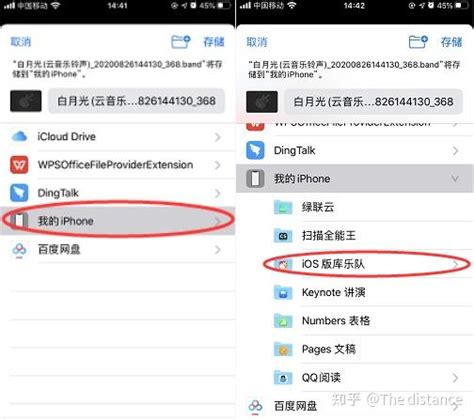Open the Pages 文稿 folder
Screen dimensions: 474x420
(355, 349)
